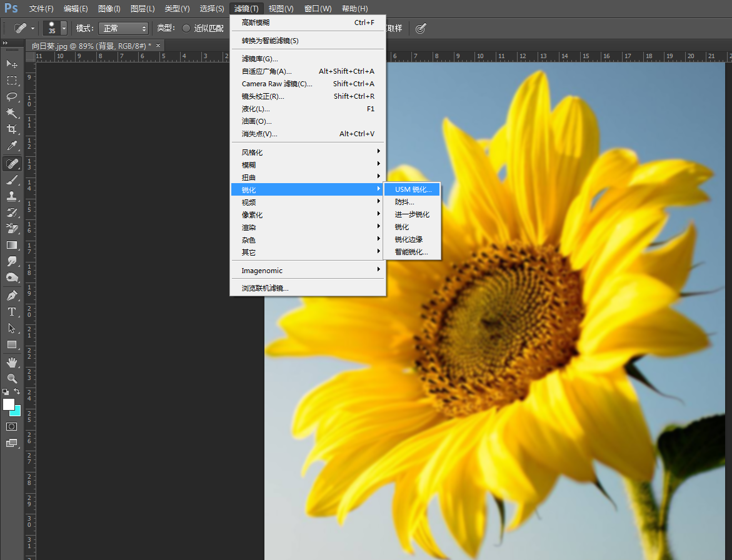Open the 编辑(E) menu
Viewport: 732px width, 560px height.
[x=76, y=8]
